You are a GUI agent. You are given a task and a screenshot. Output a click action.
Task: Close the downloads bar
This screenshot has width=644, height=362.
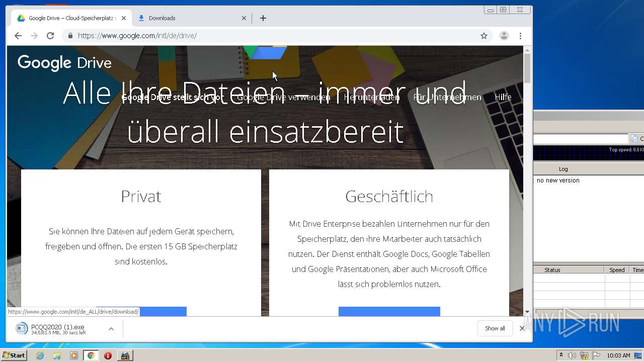pyautogui.click(x=522, y=328)
